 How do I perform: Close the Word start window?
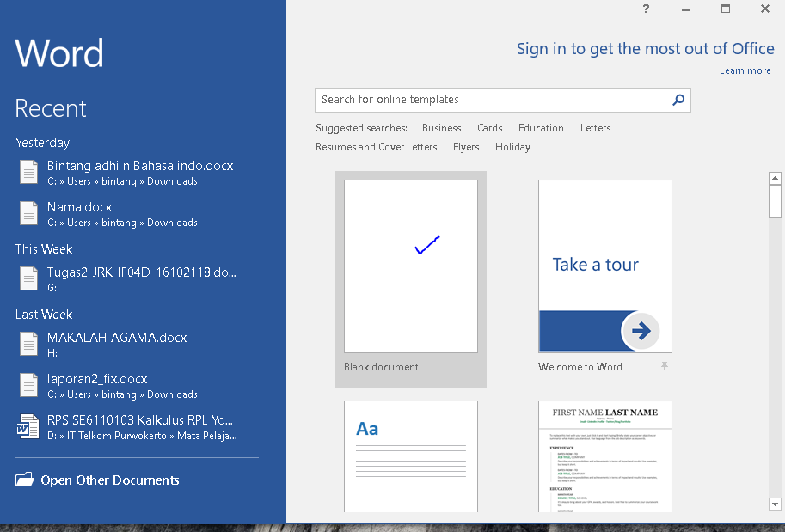(765, 9)
